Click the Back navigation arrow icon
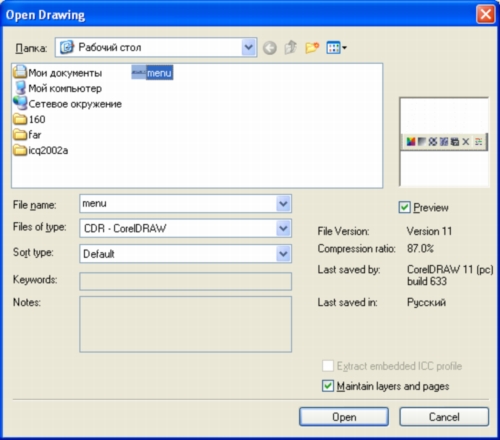500x440 pixels. tap(269, 48)
